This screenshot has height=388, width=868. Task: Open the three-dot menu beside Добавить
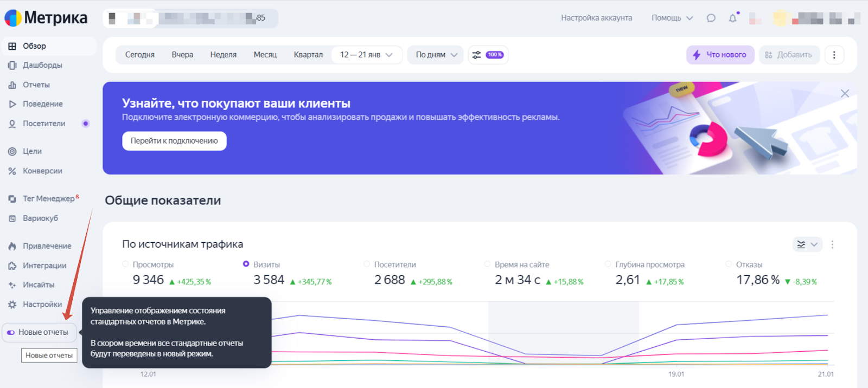point(834,55)
